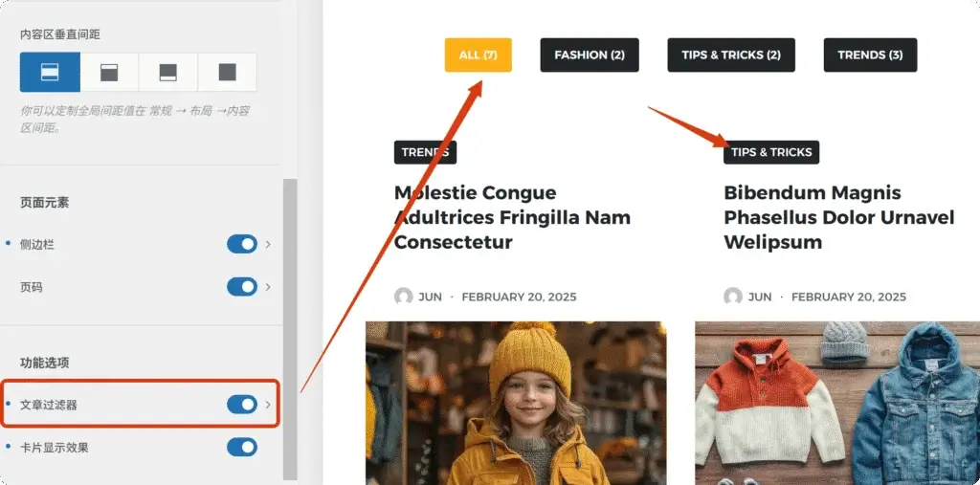Open the Bibendum Magnis Phasellus post title
980x485 pixels.
[x=838, y=217]
